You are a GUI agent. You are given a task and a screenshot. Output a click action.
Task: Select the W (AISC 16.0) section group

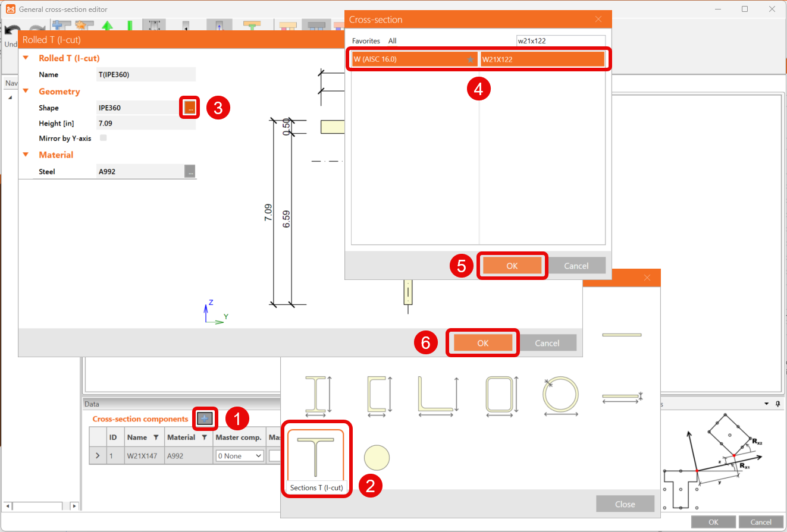point(415,59)
